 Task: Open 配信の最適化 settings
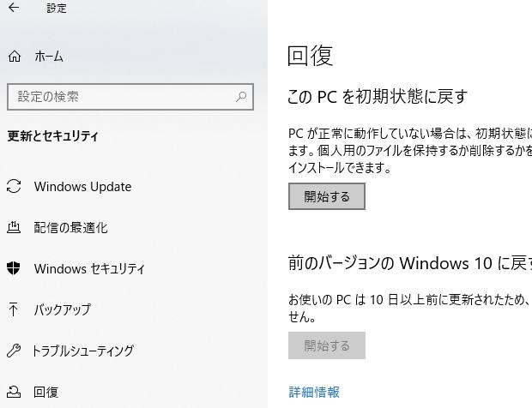click(x=70, y=228)
